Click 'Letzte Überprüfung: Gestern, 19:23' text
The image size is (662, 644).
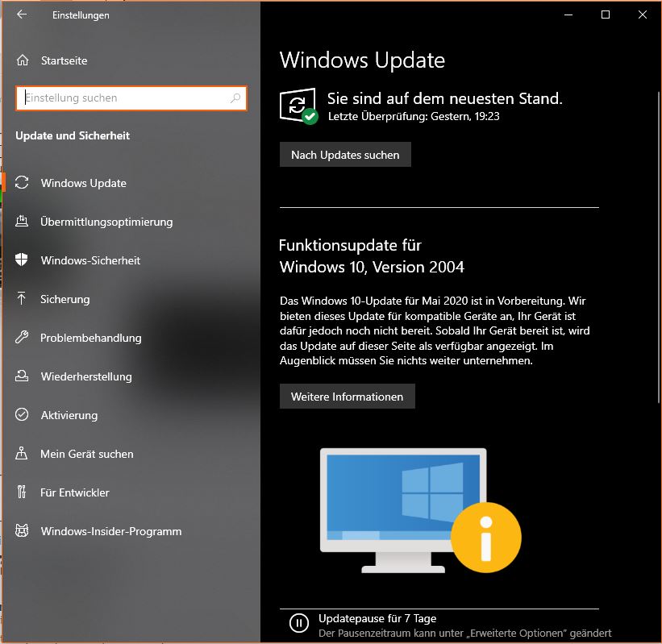coord(414,117)
